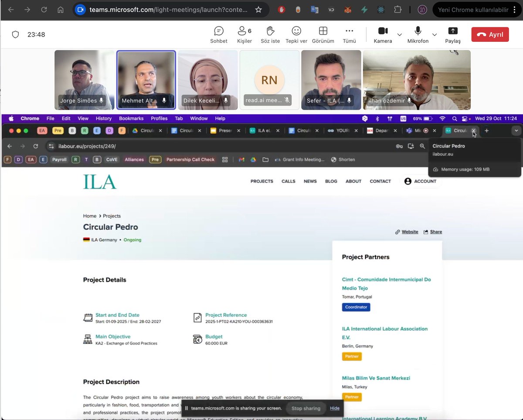
Task: Open the Profiles menu in shared screen
Action: click(x=159, y=119)
